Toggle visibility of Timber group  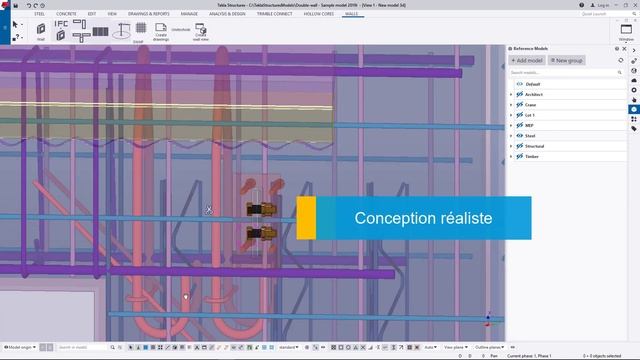click(520, 156)
